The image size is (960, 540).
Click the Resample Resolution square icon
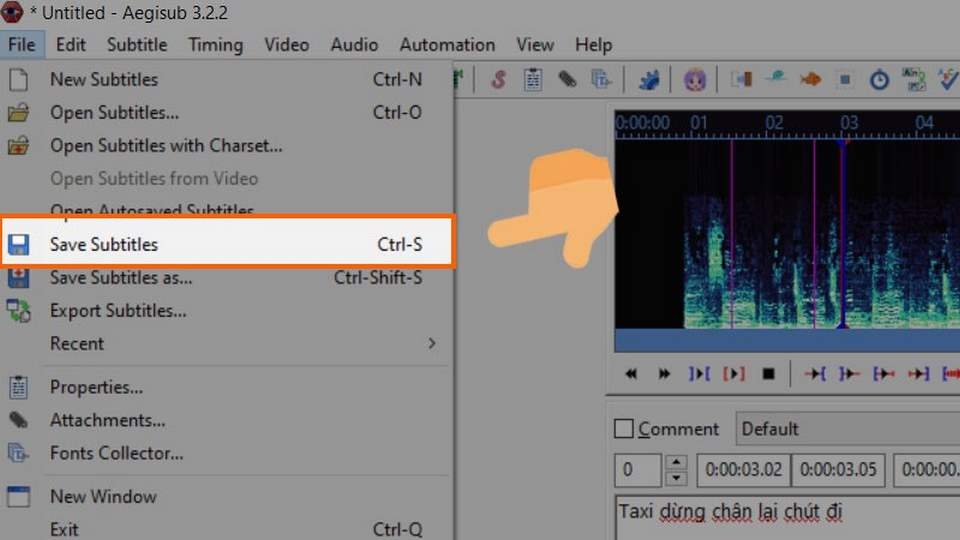point(845,80)
